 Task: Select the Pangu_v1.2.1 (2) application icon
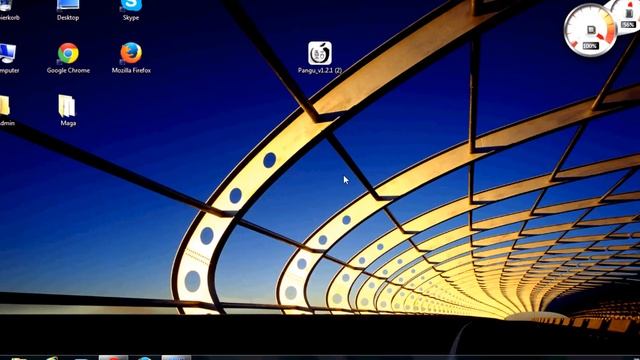coord(320,53)
